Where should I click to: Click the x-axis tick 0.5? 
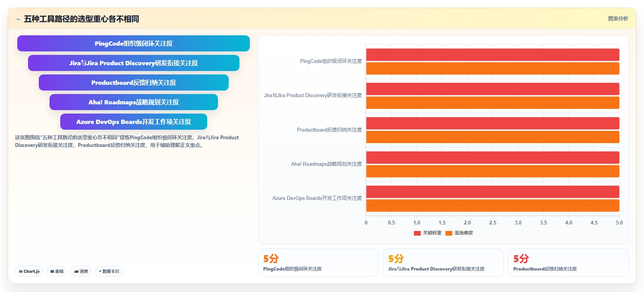pos(391,223)
